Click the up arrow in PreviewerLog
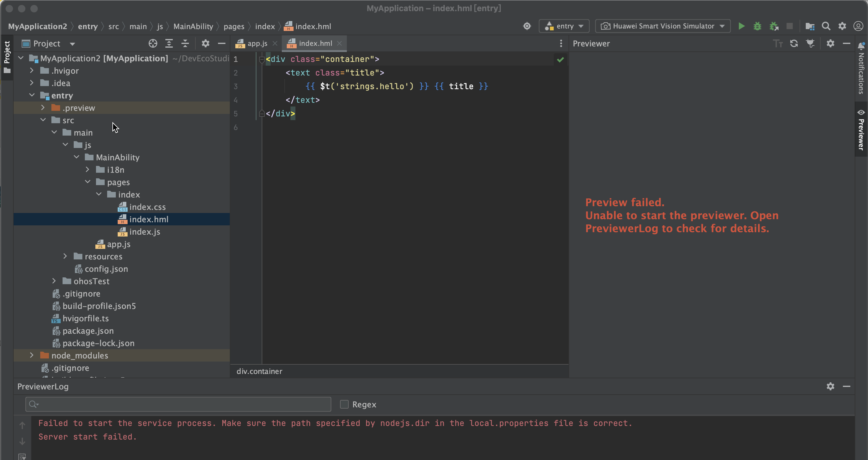The width and height of the screenshot is (868, 460). click(22, 425)
